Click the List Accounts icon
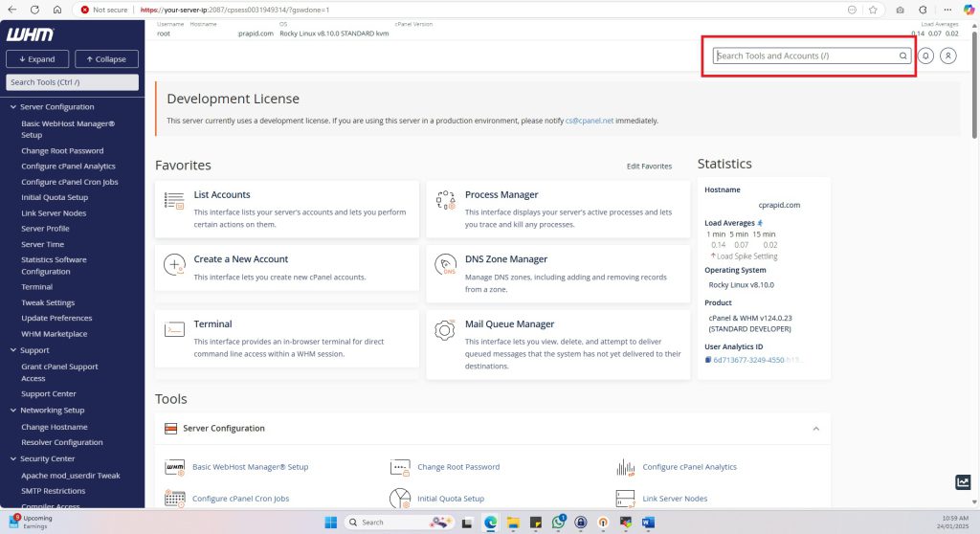980x534 pixels. tap(174, 201)
